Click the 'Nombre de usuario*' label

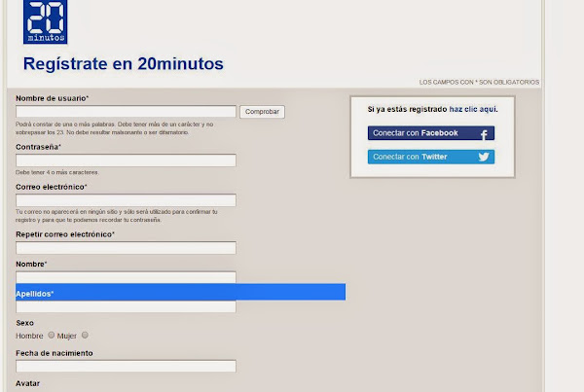coord(53,98)
